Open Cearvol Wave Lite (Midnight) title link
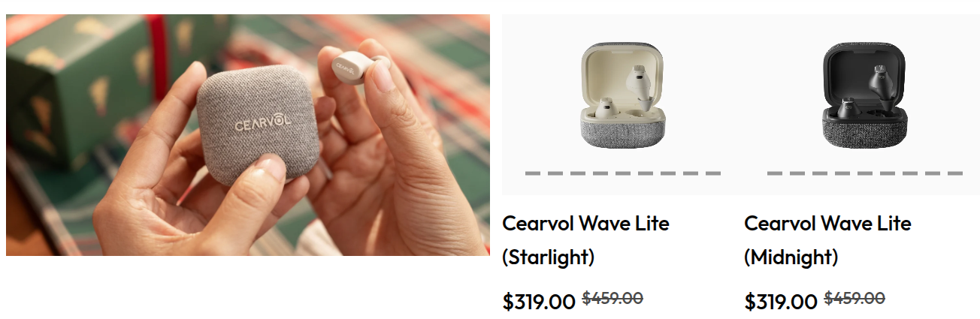 pos(827,240)
